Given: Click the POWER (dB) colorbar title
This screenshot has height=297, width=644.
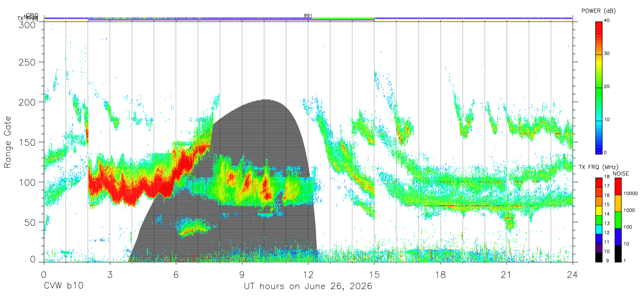Looking at the screenshot, I should point(598,11).
